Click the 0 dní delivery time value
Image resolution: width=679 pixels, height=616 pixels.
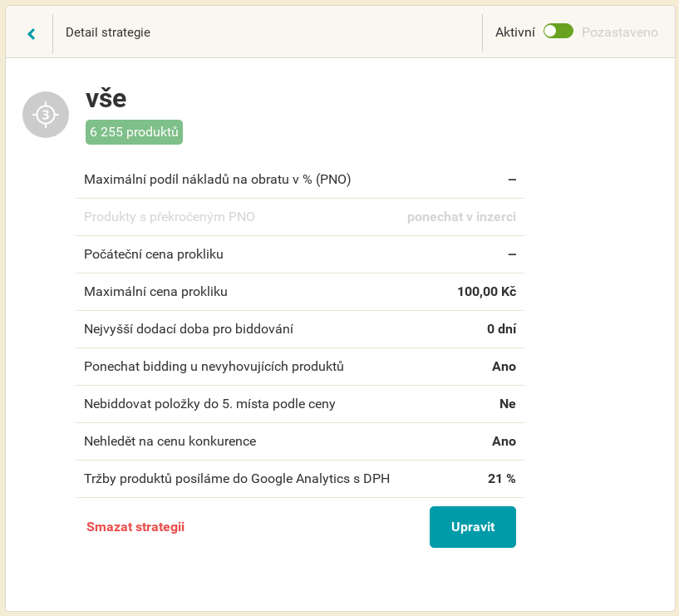[x=501, y=329]
